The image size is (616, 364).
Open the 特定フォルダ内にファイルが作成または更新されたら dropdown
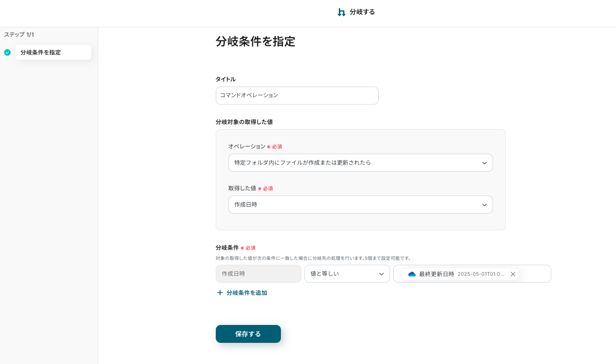click(x=354, y=163)
